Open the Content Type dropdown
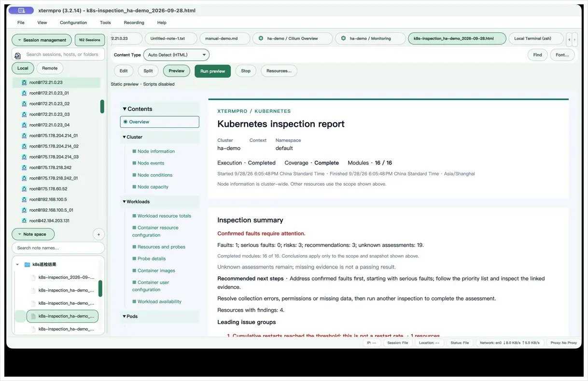 (x=176, y=55)
